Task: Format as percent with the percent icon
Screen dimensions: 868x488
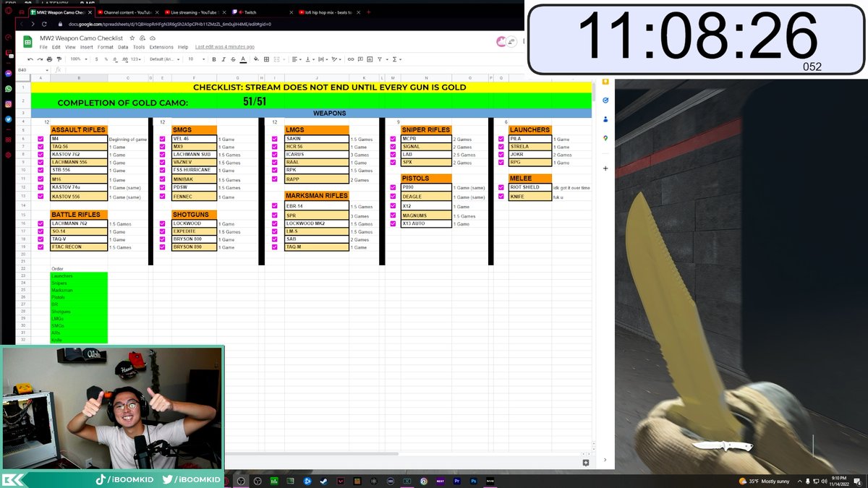Action: [x=106, y=59]
